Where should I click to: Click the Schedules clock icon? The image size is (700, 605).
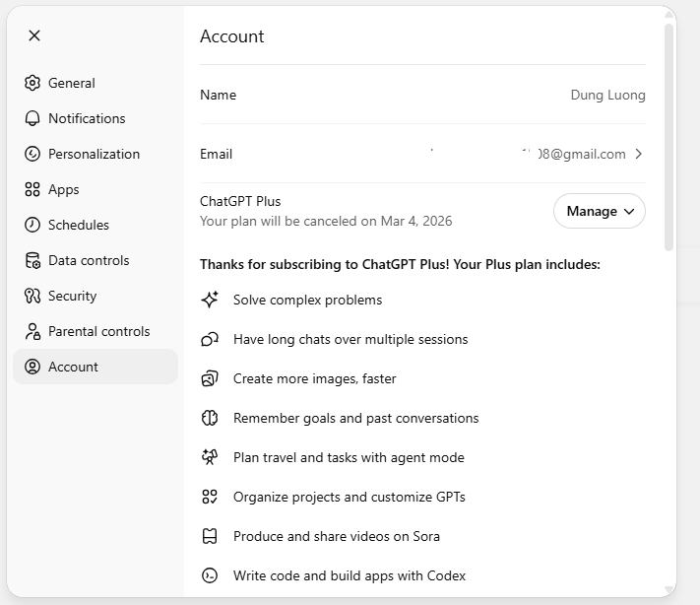coord(32,225)
